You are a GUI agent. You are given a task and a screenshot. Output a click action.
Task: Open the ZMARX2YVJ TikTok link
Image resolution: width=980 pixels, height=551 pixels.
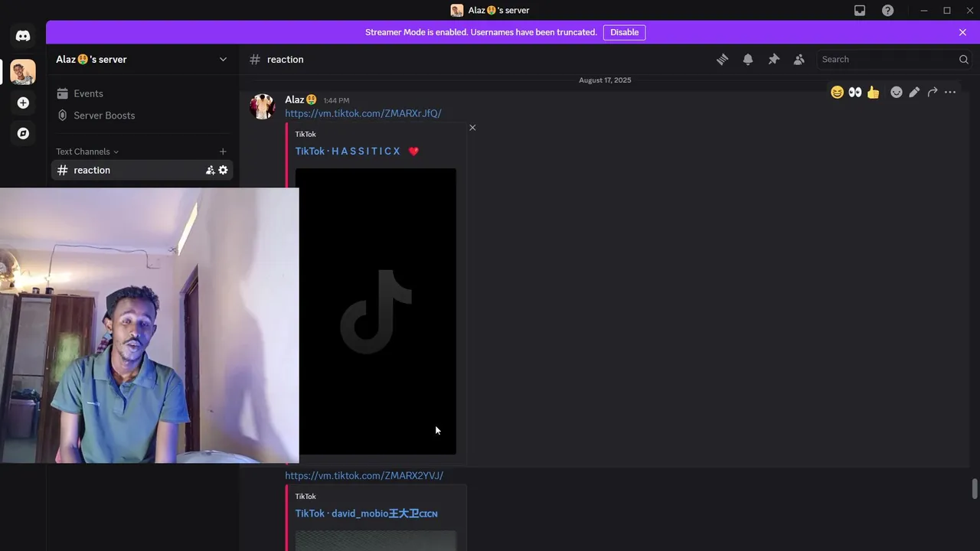(x=364, y=475)
